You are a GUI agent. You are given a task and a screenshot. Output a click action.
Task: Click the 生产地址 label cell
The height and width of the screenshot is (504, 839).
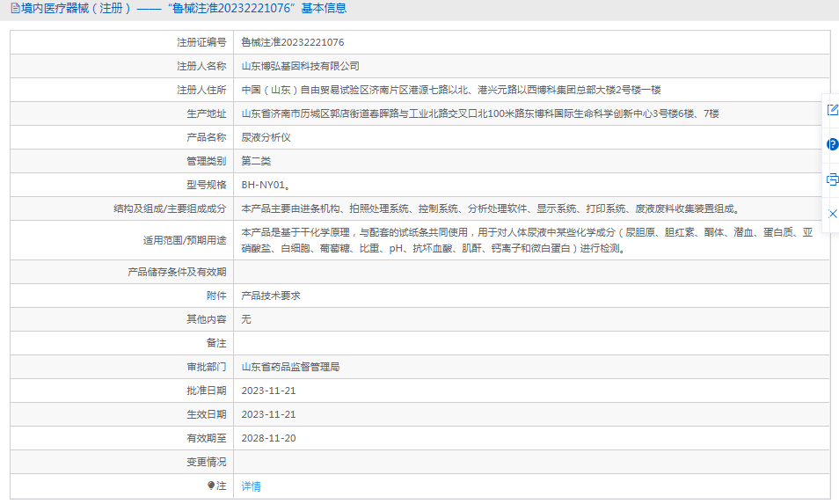point(122,113)
